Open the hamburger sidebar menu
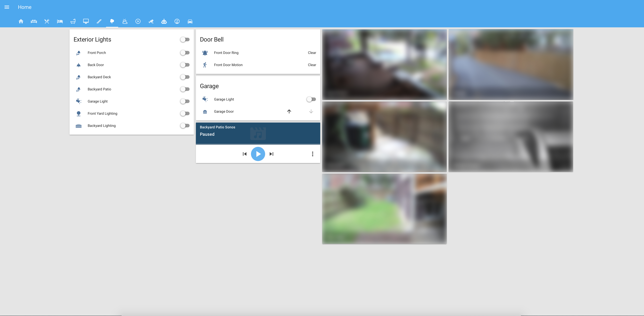This screenshot has height=316, width=644. [7, 7]
